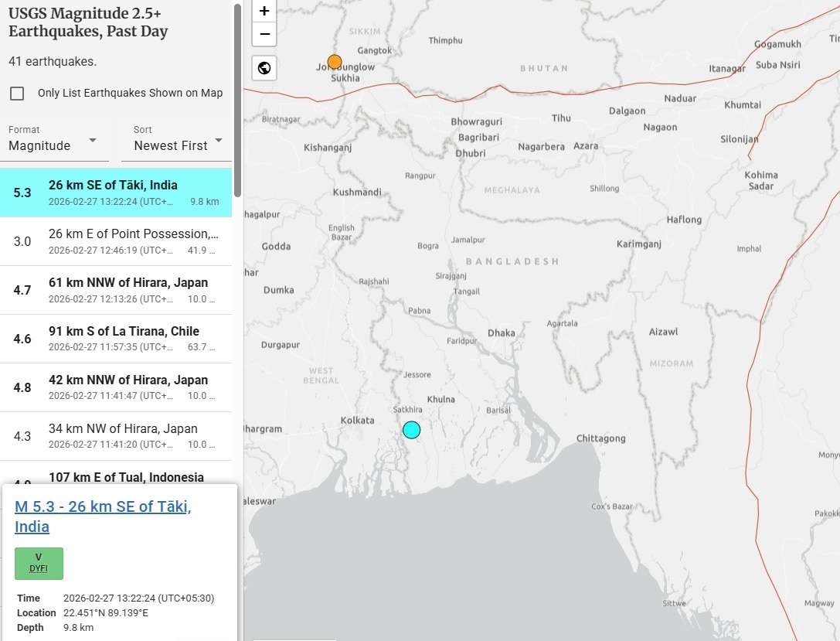The height and width of the screenshot is (641, 840).
Task: Click the earthquake list scrollbar
Action: point(238,101)
